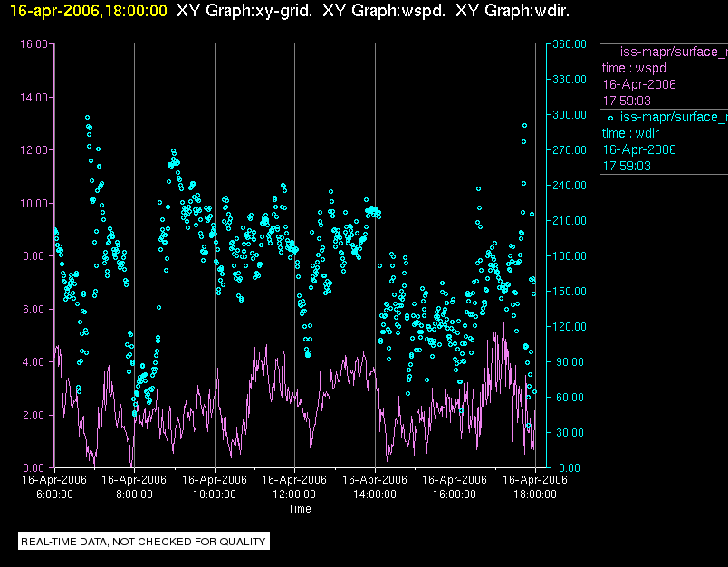This screenshot has width=728, height=567.
Task: Click the XY Graph:wdir. title text
Action: click(x=512, y=11)
